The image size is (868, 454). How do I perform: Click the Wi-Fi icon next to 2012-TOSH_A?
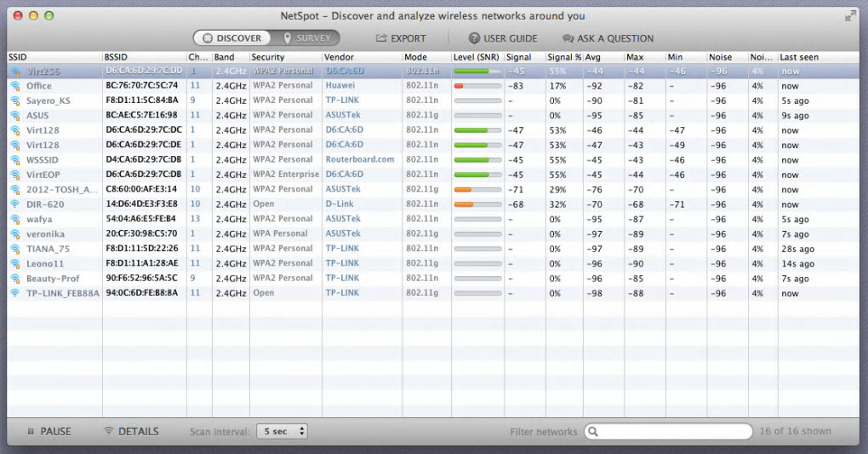point(15,190)
